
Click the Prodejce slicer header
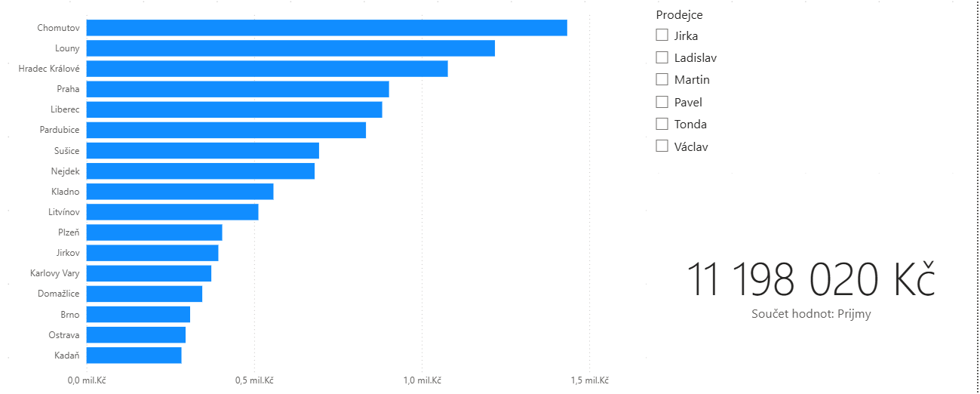[679, 15]
